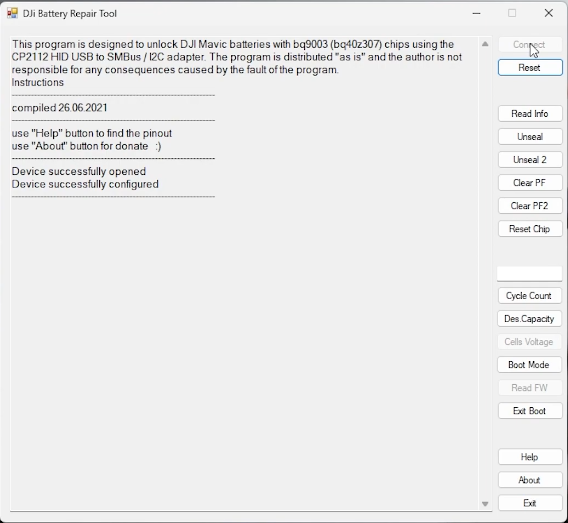568x523 pixels.
Task: Click the log scrollbar up arrow
Action: point(485,44)
